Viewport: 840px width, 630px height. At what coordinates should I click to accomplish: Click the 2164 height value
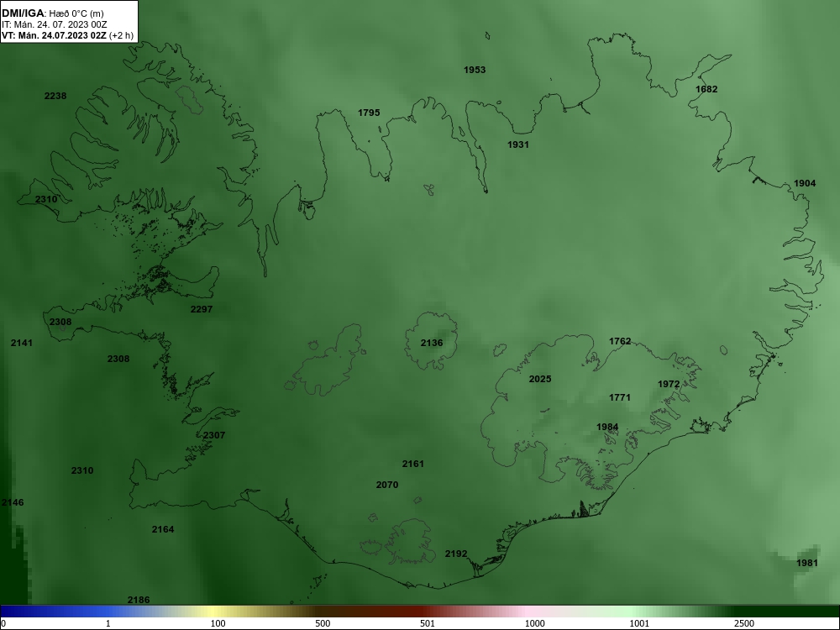[163, 529]
